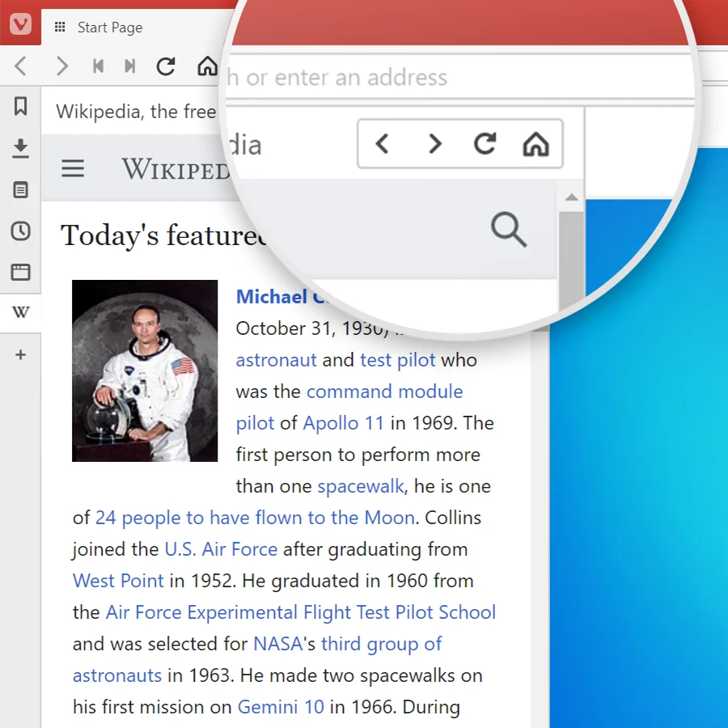Expand the Wikipedia hamburger menu
Screen dimensions: 728x728
tap(73, 168)
